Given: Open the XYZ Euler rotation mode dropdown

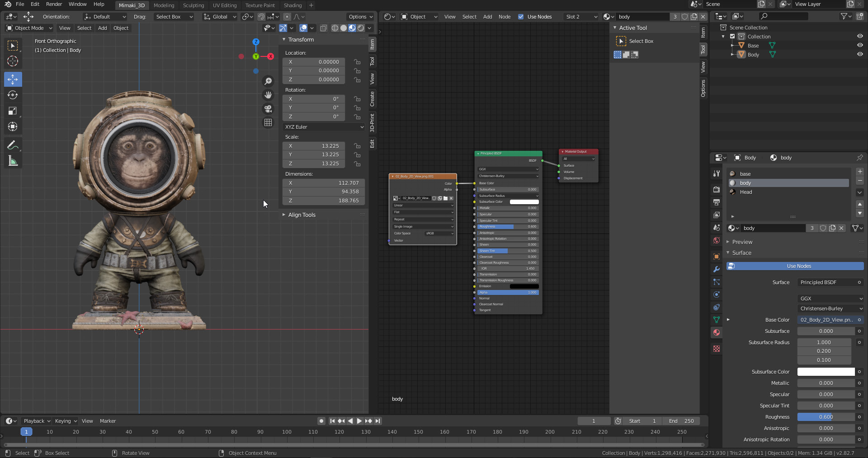Looking at the screenshot, I should tap(324, 127).
